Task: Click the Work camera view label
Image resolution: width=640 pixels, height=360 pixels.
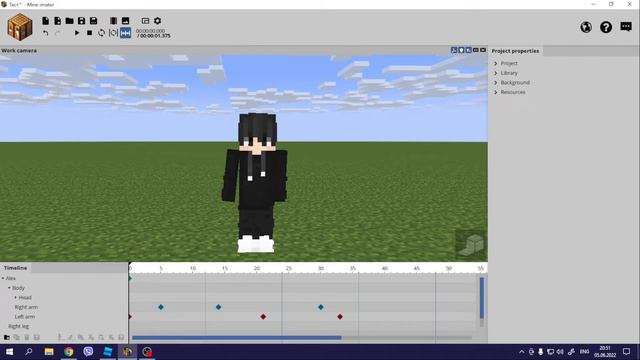Action: pyautogui.click(x=19, y=51)
